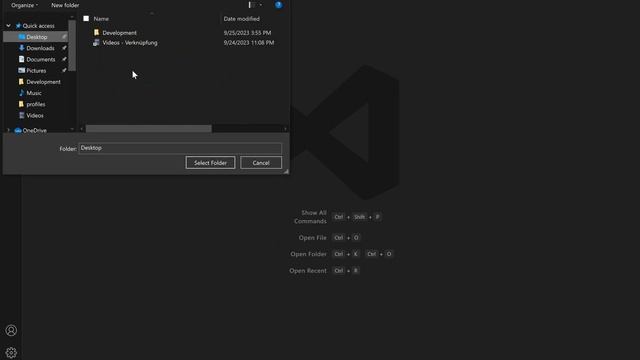Collapse the Quick access tree node

pos(9,26)
